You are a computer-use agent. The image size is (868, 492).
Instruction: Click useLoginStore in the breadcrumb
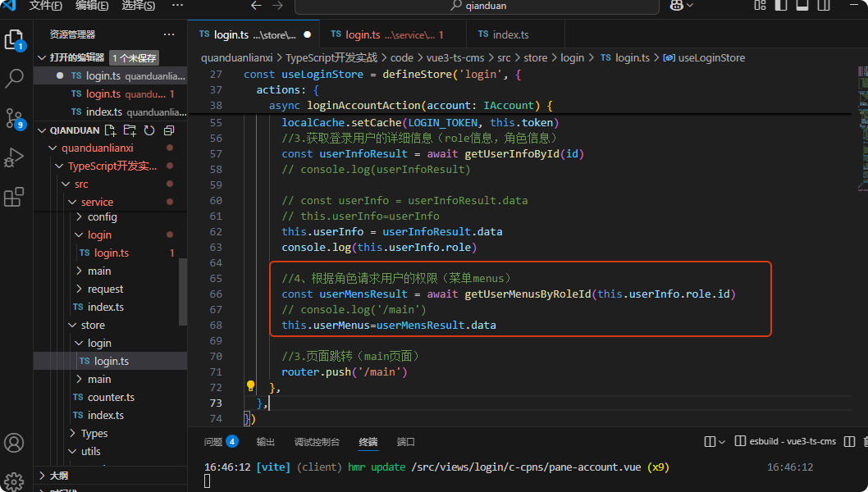(x=710, y=58)
